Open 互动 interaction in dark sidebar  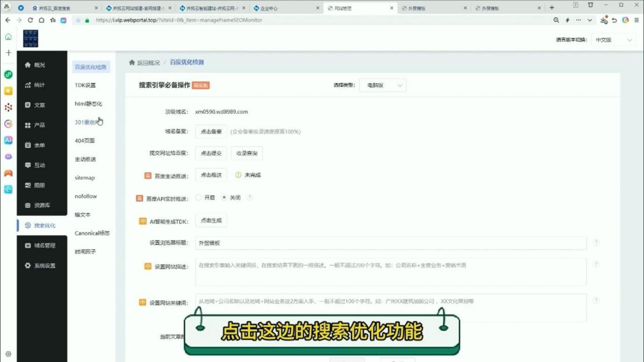point(35,165)
